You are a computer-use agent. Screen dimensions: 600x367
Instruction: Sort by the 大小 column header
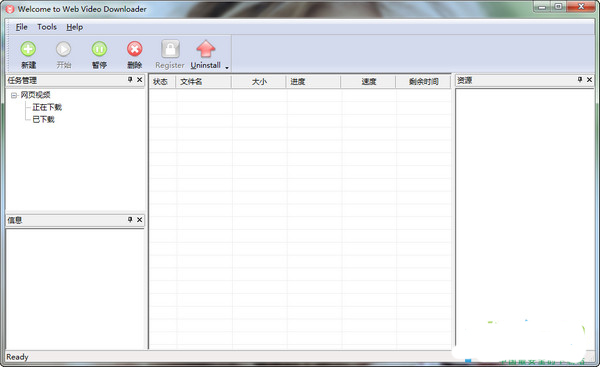coord(259,82)
